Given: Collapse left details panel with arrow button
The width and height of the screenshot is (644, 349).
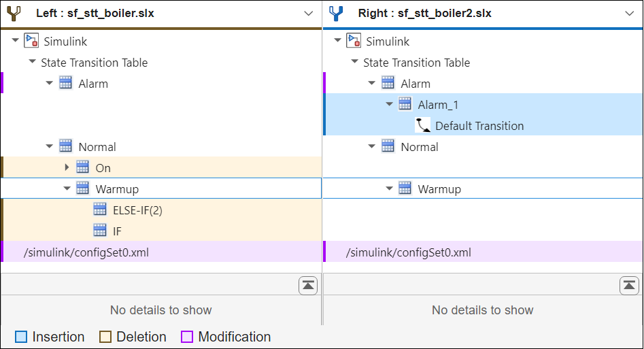Looking at the screenshot, I should (x=308, y=286).
